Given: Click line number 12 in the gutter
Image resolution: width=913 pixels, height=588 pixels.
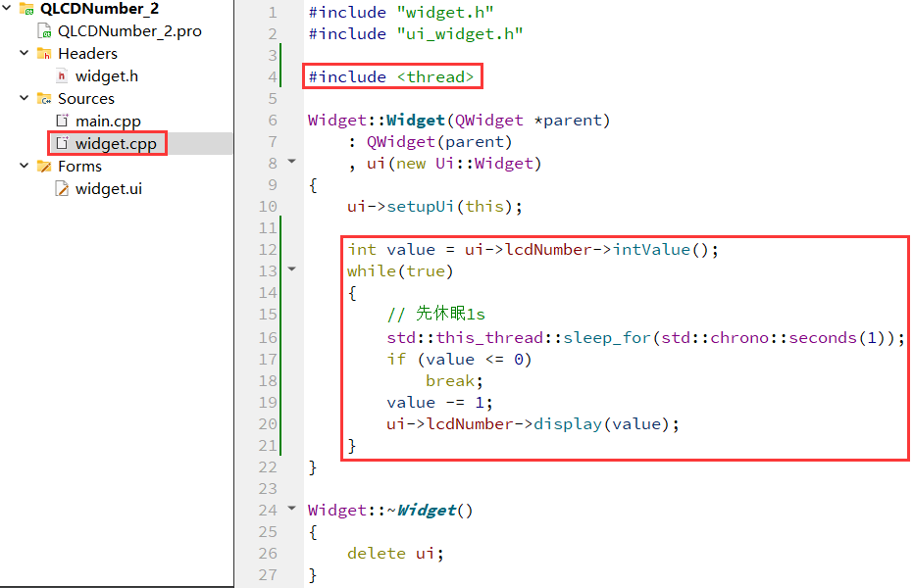Looking at the screenshot, I should click(268, 250).
